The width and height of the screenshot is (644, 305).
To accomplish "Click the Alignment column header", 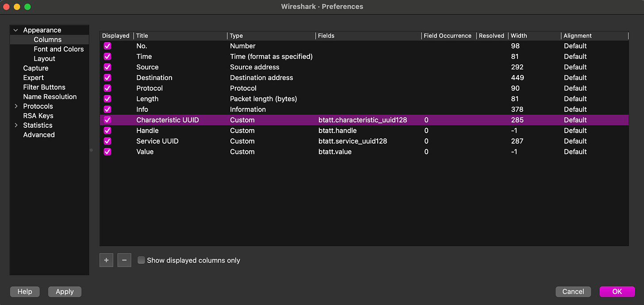I will 594,36.
